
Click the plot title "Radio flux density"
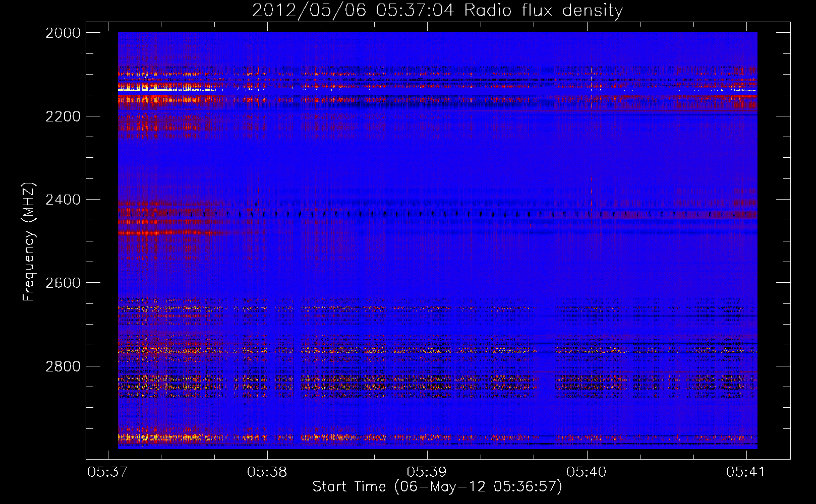click(x=543, y=11)
